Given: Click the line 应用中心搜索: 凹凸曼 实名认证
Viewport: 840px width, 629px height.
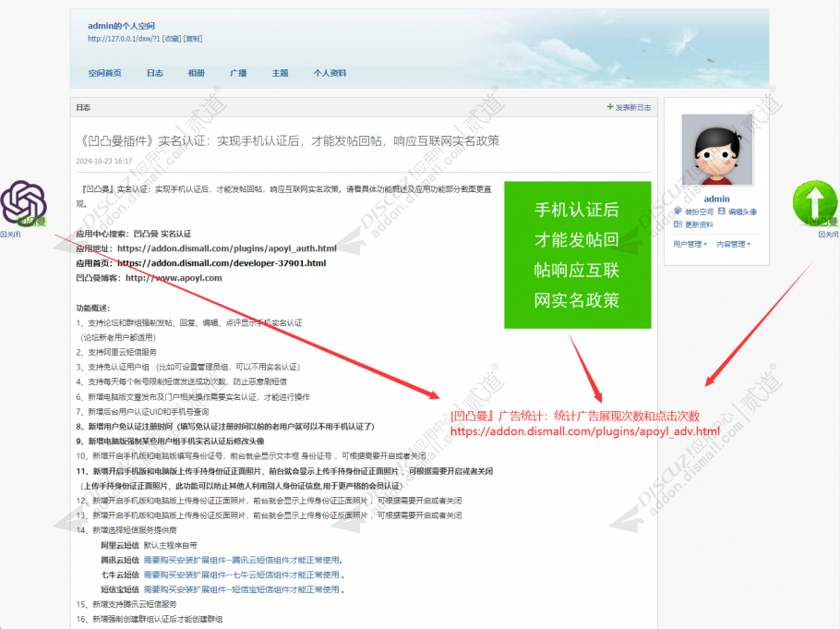Looking at the screenshot, I should pyautogui.click(x=134, y=234).
